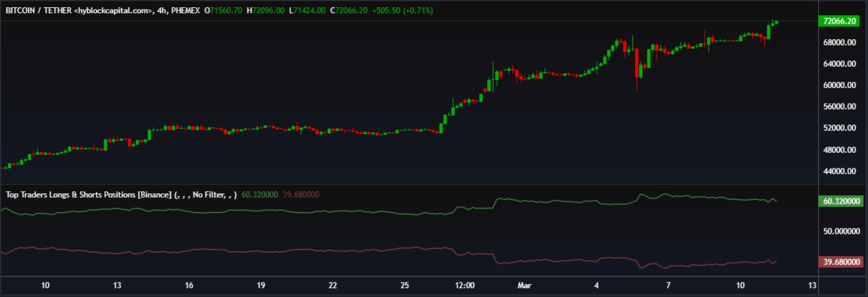Click the 44000.00 price axis label
This screenshot has width=868, height=297.
pos(839,172)
